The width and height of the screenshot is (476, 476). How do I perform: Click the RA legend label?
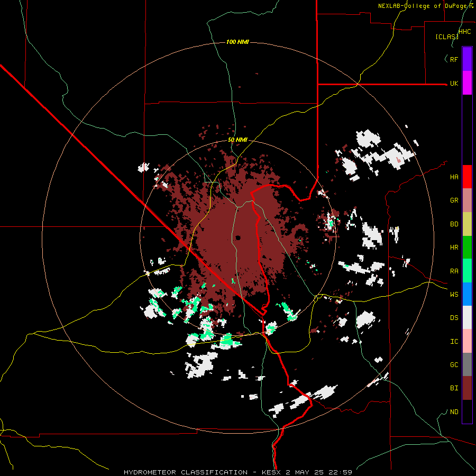pyautogui.click(x=454, y=271)
